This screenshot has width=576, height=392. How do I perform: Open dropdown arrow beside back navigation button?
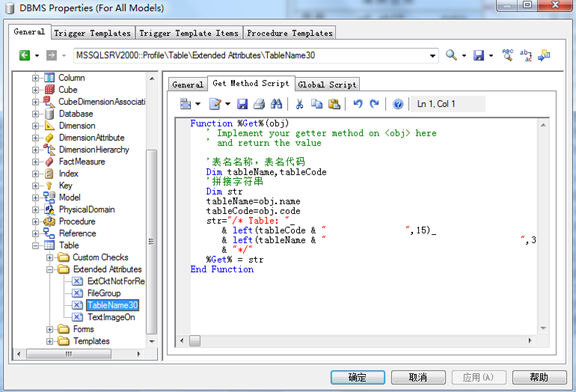(37, 56)
